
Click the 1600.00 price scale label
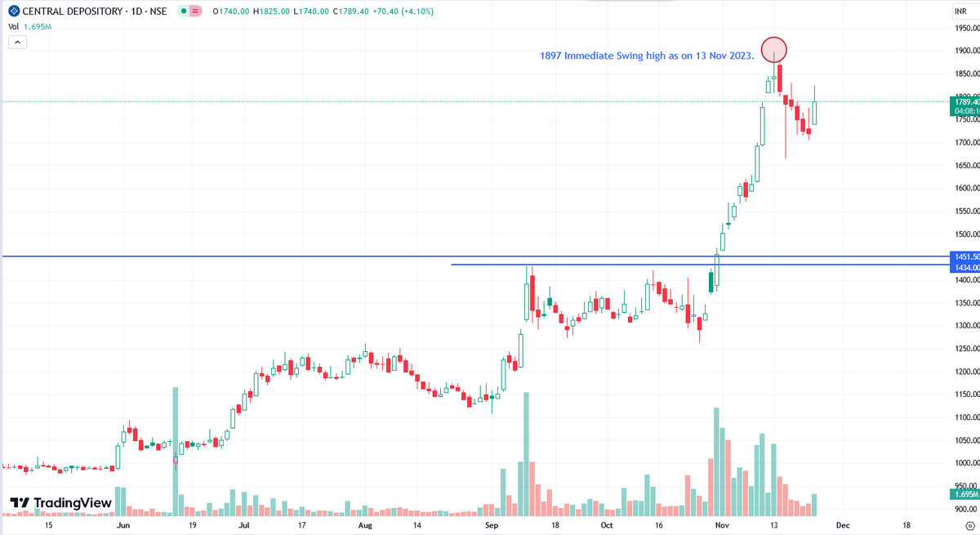coord(966,189)
